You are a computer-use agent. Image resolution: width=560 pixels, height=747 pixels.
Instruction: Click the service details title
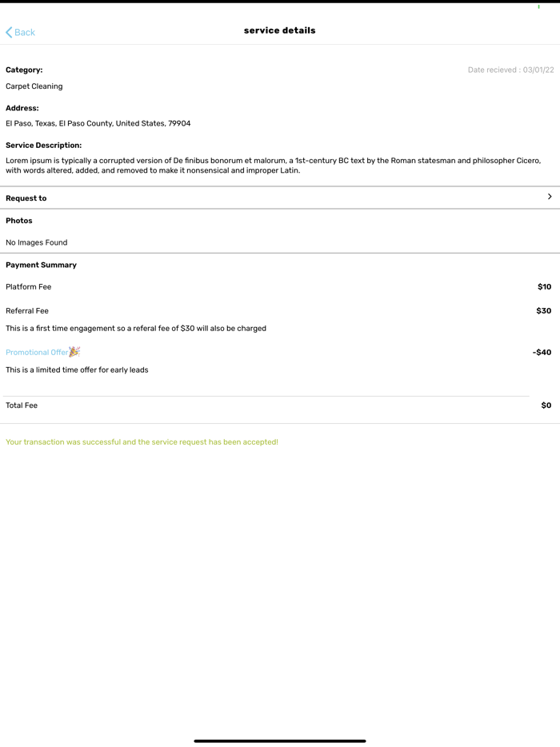(279, 30)
